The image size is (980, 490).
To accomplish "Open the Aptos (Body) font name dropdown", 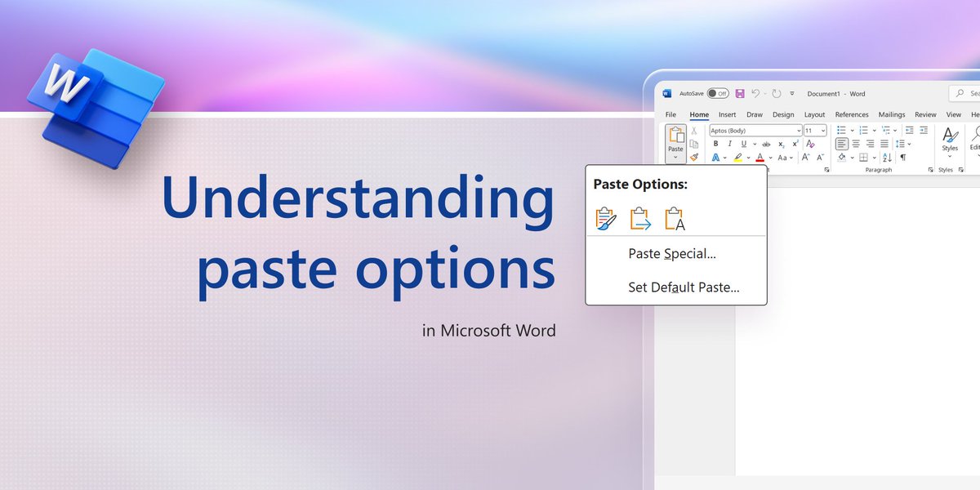I will click(x=799, y=131).
